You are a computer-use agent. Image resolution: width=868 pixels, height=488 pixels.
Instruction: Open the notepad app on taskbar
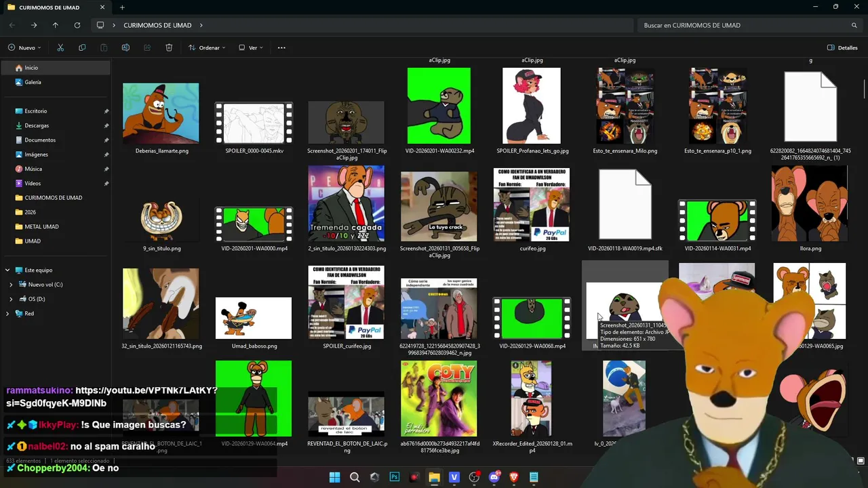pos(534,477)
